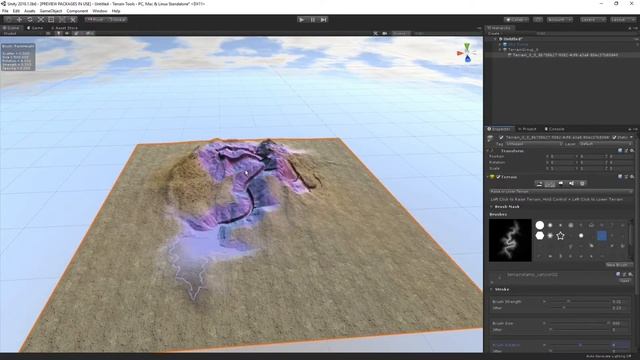Pick the solid circle brush

540,225
